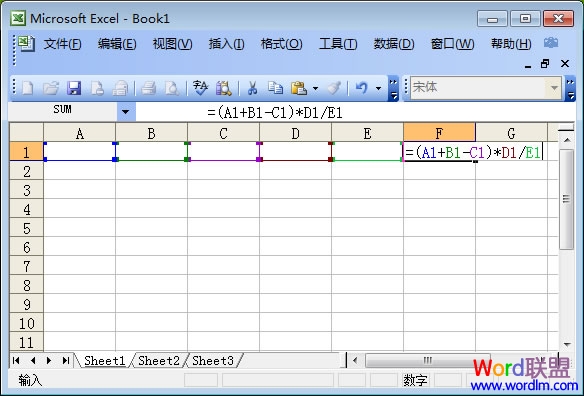Open the 插入(I) menu
Image resolution: width=584 pixels, height=396 pixels.
(x=226, y=44)
